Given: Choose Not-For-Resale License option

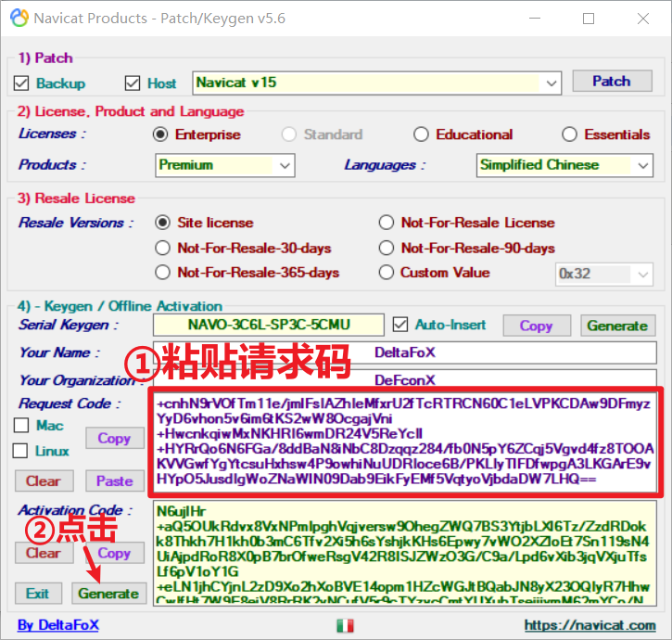Looking at the screenshot, I should (387, 223).
